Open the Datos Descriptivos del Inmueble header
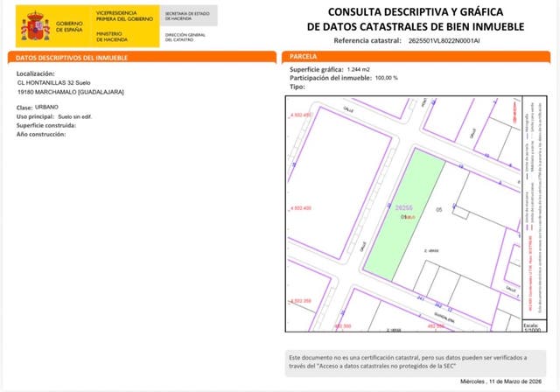This screenshot has width=560, height=392. point(68,57)
